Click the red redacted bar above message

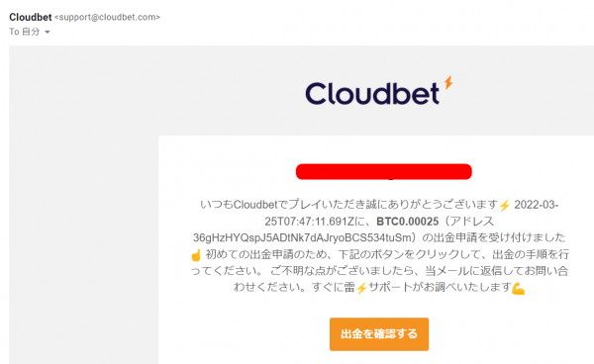[x=384, y=172]
